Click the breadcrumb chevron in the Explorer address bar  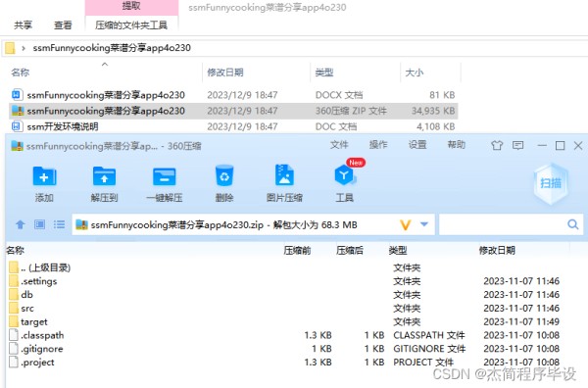[24, 48]
